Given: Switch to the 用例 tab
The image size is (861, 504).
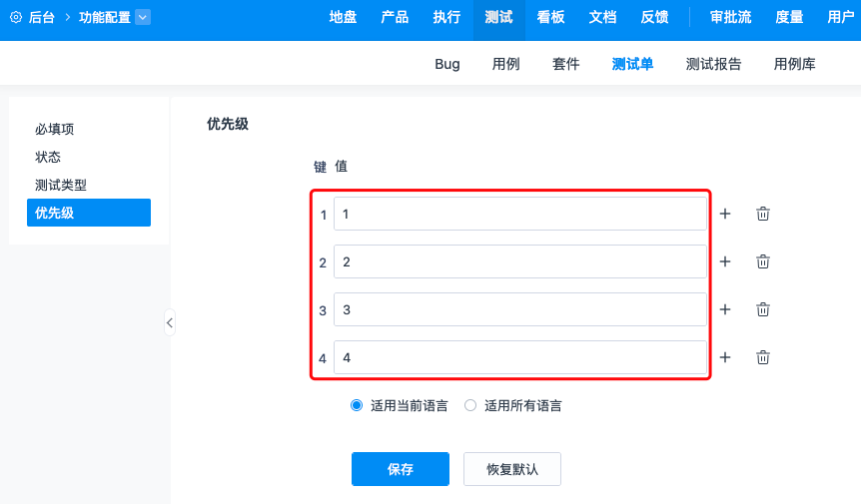Looking at the screenshot, I should tap(505, 64).
